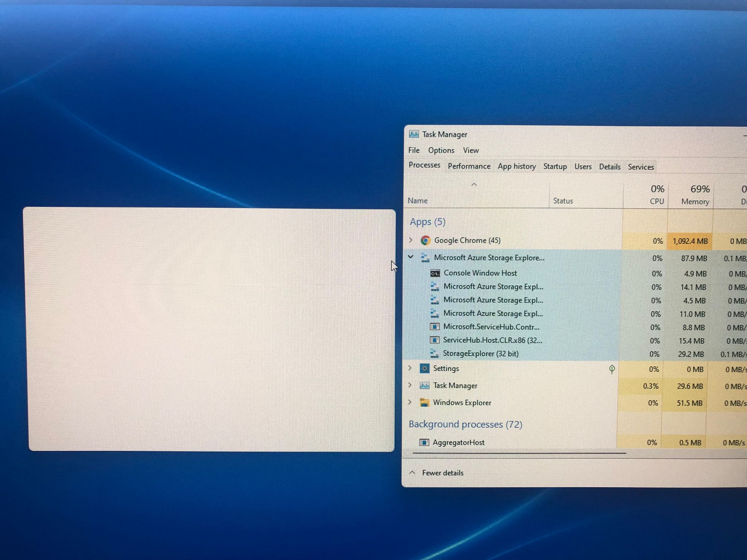Select the Microsoft Azure Storage Explore... parent row
The image size is (747, 560).
click(576, 258)
